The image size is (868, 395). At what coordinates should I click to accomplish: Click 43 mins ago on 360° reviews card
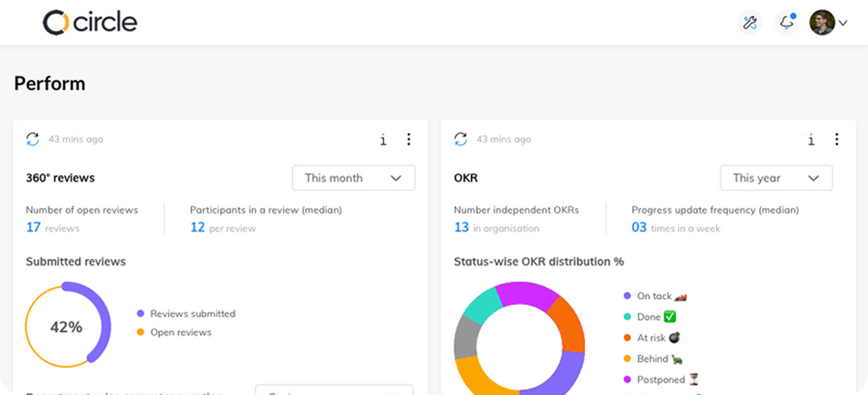click(76, 139)
